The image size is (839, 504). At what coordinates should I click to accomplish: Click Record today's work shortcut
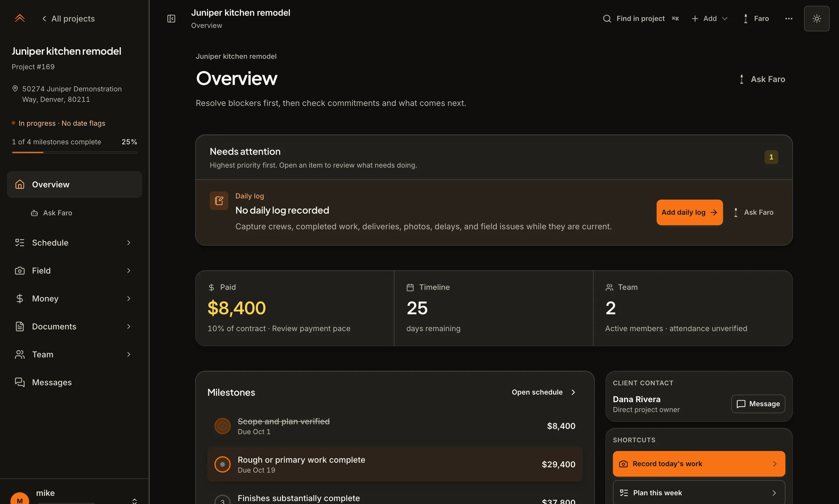click(699, 464)
